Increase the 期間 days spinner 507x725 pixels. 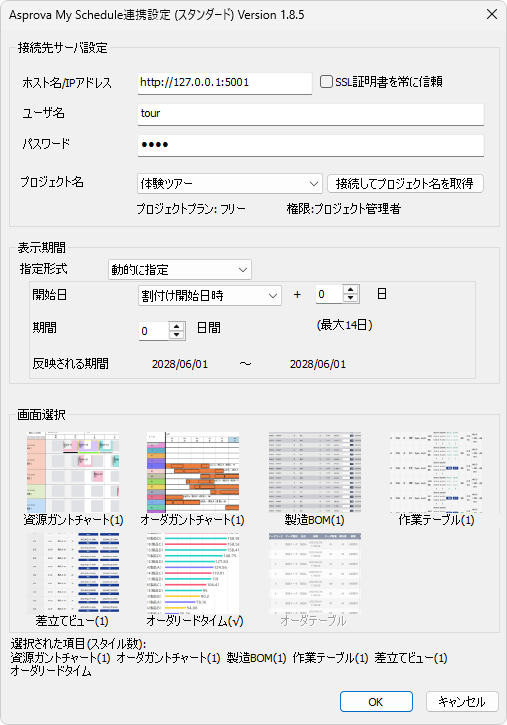pos(177,326)
